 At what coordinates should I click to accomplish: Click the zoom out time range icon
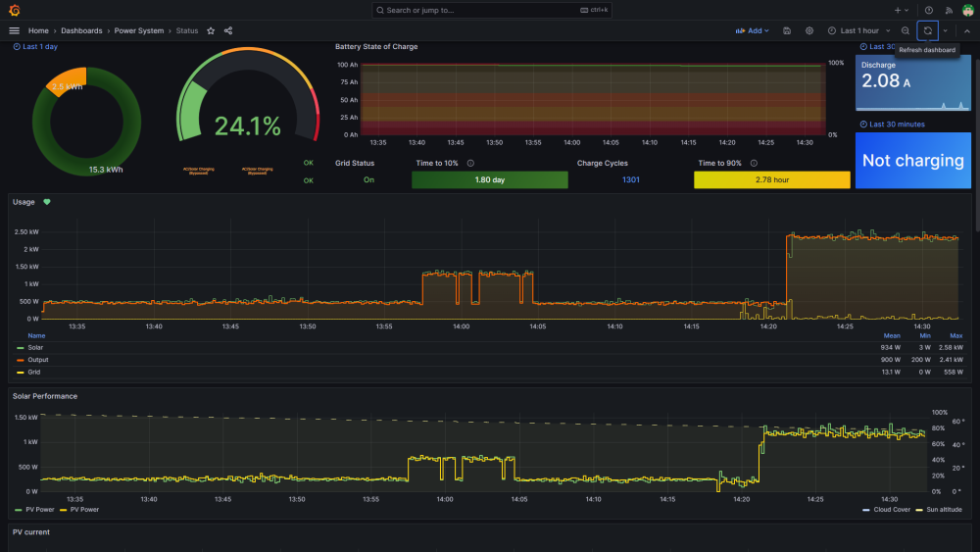click(905, 30)
